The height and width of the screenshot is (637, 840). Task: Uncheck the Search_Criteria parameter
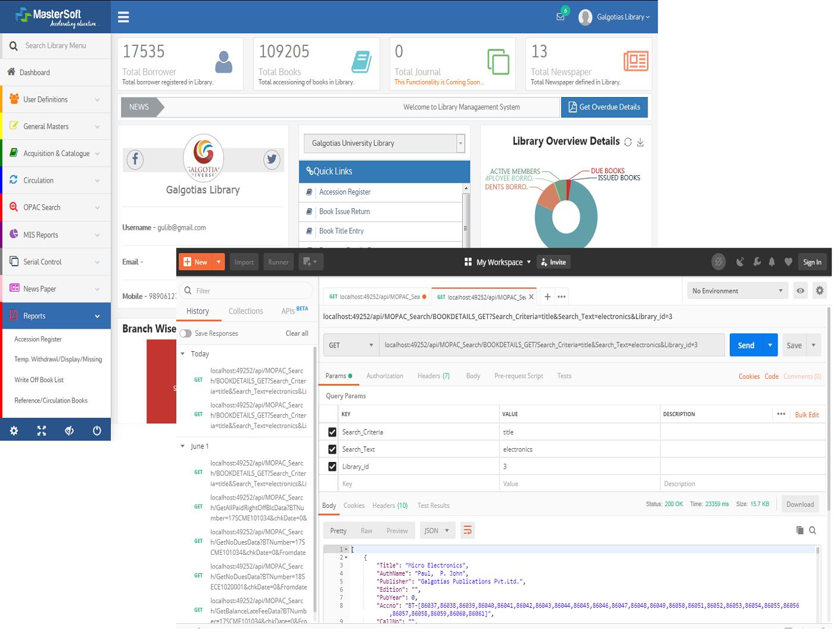click(332, 432)
